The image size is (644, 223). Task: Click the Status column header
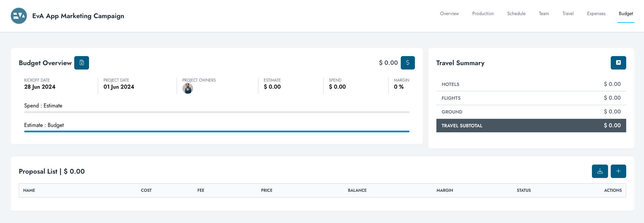coord(523,190)
